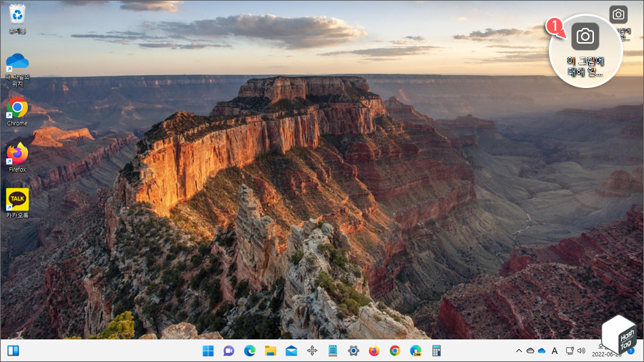Screen dimensions: 644x362
Task: Expand the hidden tray icons chevron
Action: point(519,351)
